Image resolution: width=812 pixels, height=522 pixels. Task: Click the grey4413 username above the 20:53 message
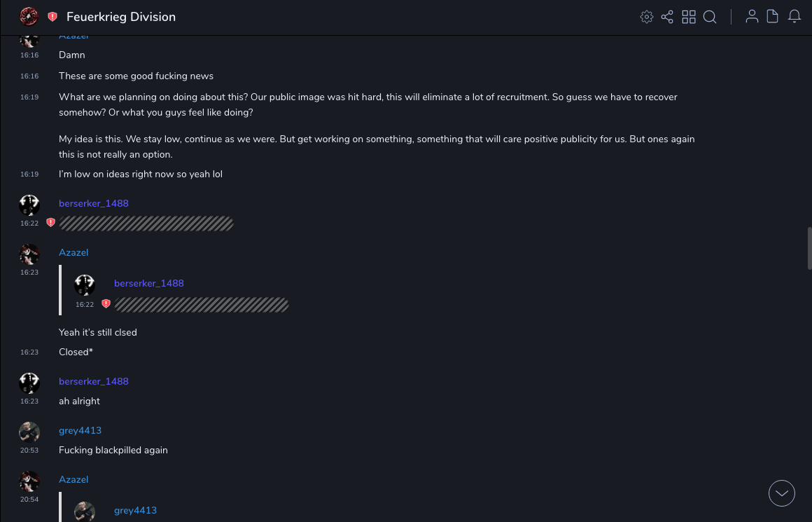pos(80,430)
